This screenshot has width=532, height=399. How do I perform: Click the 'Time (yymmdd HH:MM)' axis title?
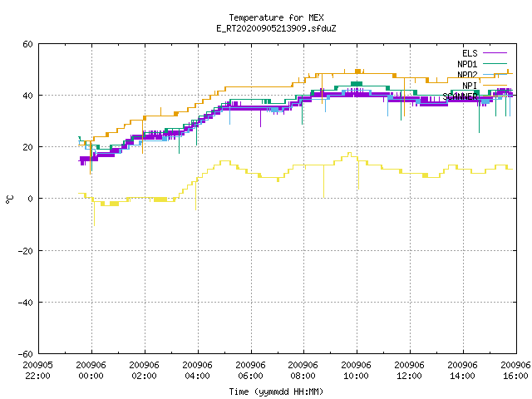(x=276, y=392)
